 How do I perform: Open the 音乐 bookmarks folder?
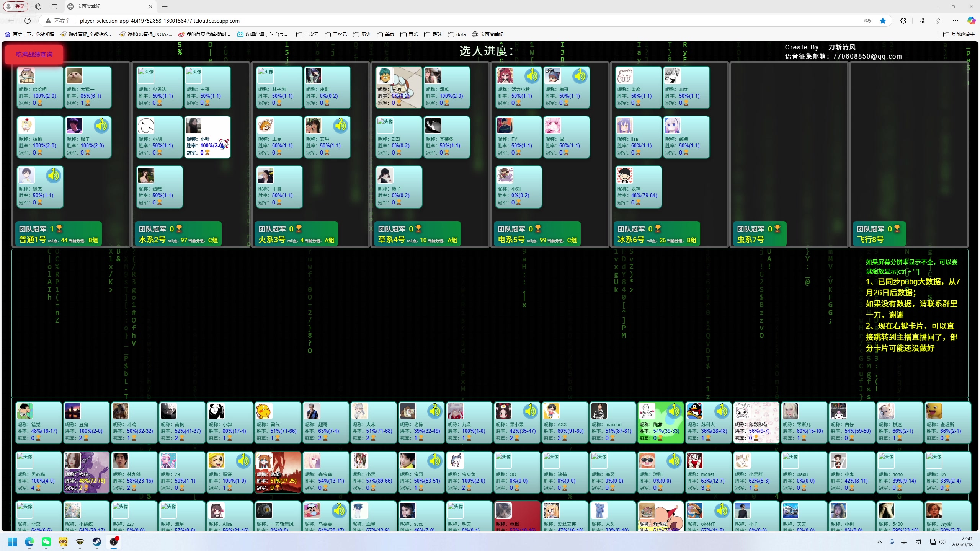409,34
